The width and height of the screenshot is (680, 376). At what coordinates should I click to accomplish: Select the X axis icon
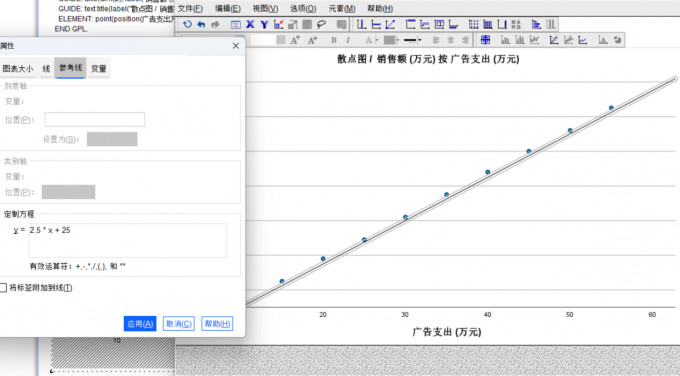point(250,24)
